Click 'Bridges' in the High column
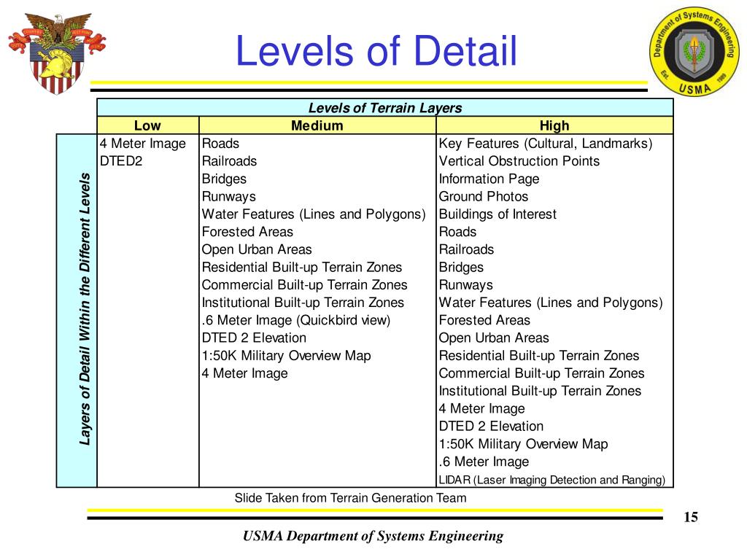 461,268
